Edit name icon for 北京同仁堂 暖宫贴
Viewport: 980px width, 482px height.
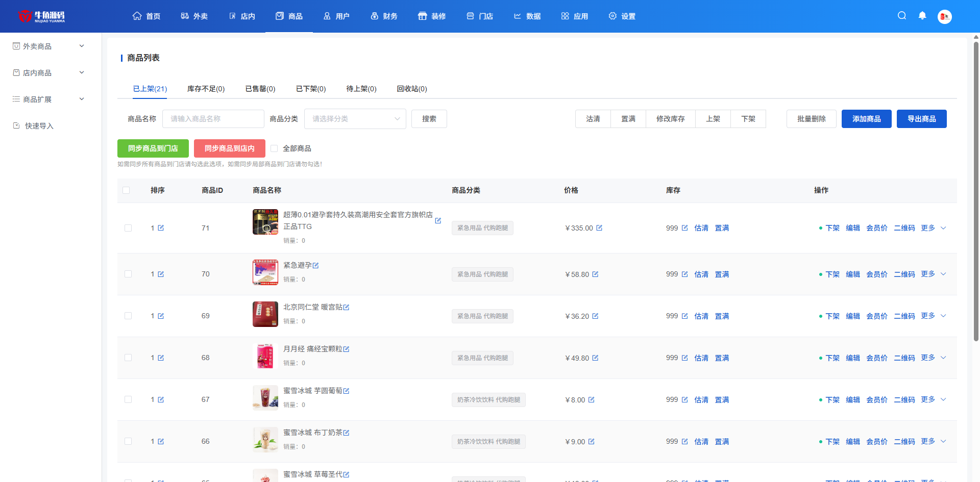[347, 308]
